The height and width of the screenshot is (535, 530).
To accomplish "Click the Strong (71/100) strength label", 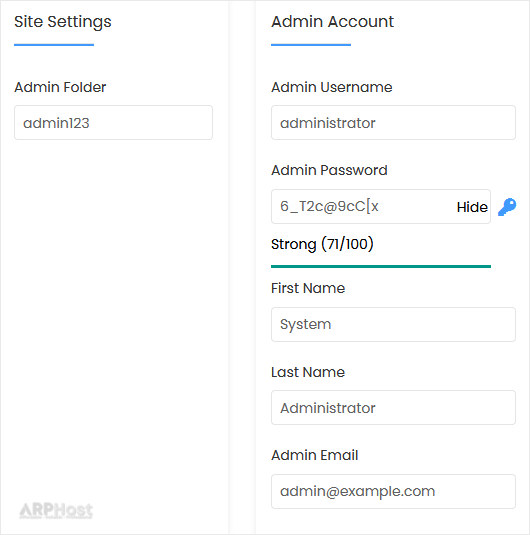I will [322, 244].
